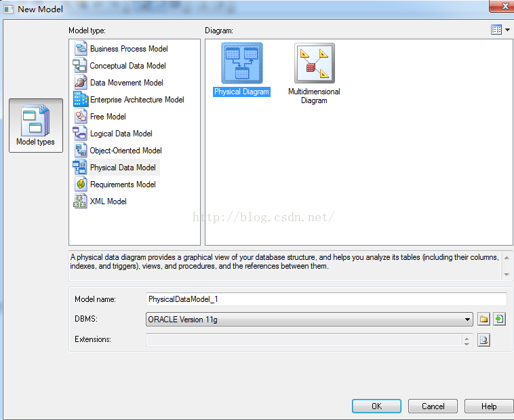Open the diagram view mode dropdown arrow
514x420 pixels.
pos(507,30)
